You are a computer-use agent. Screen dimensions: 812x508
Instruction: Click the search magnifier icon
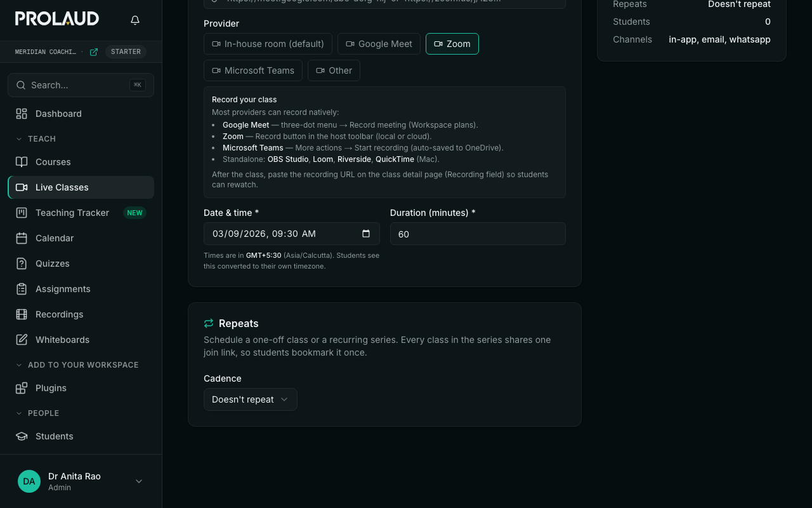21,85
